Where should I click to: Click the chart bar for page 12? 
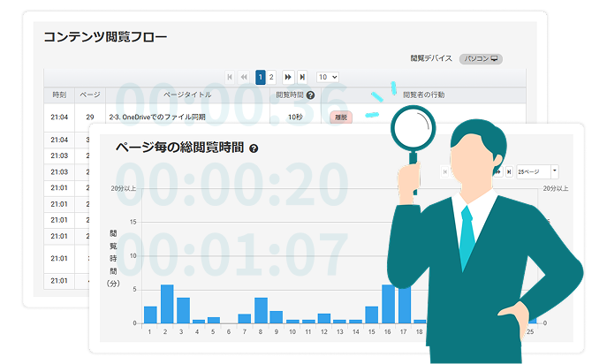coord(324,318)
